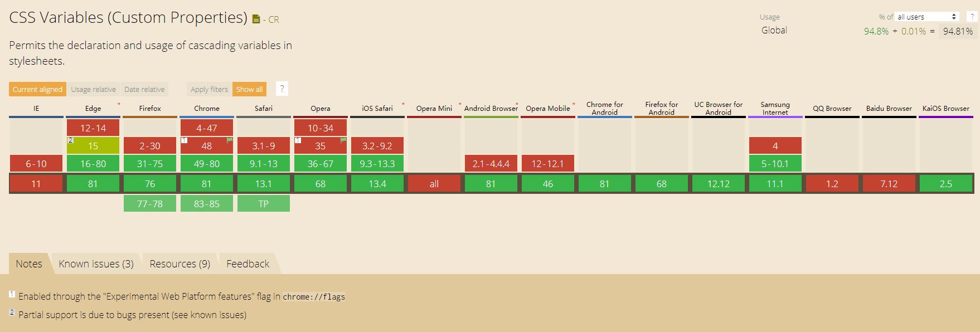Click the Opera column header
980x332 pixels.
coord(321,109)
